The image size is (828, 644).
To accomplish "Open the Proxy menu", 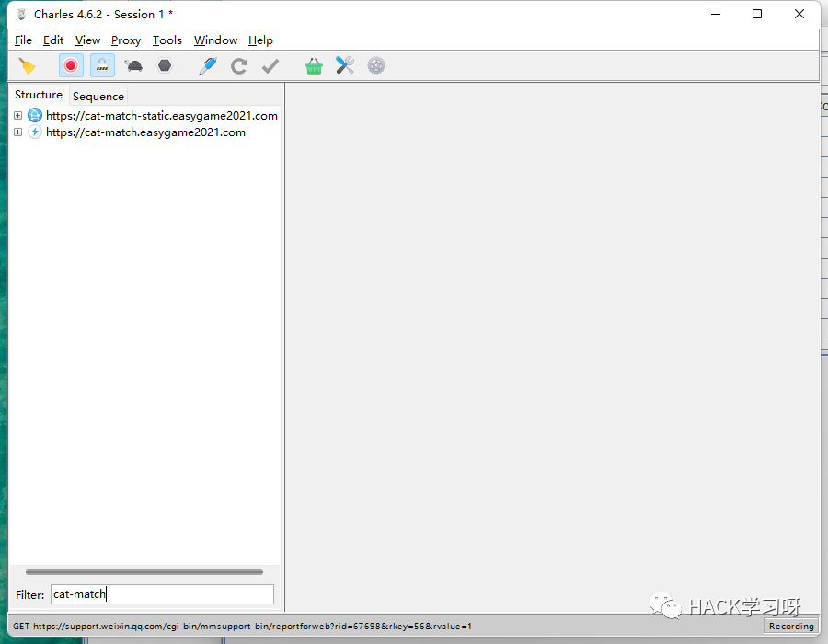I will pyautogui.click(x=126, y=40).
